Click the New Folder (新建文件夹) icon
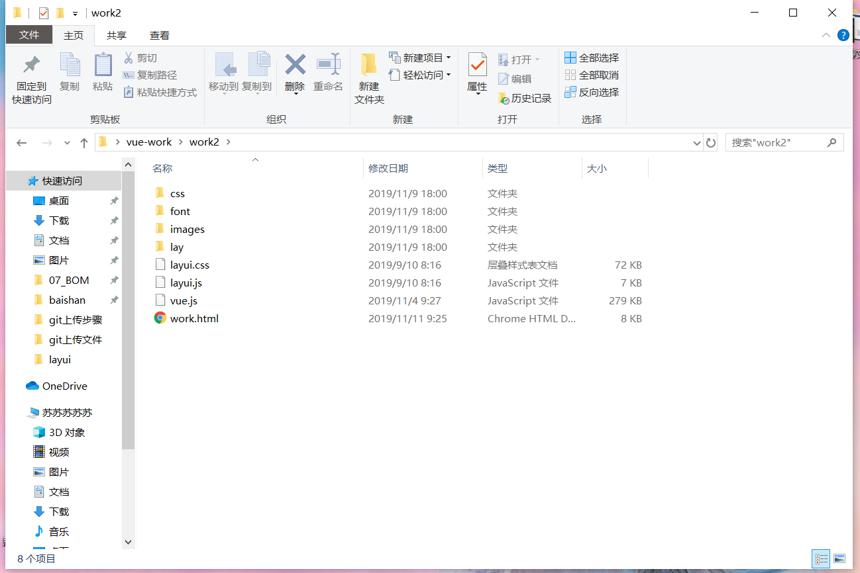 [369, 65]
